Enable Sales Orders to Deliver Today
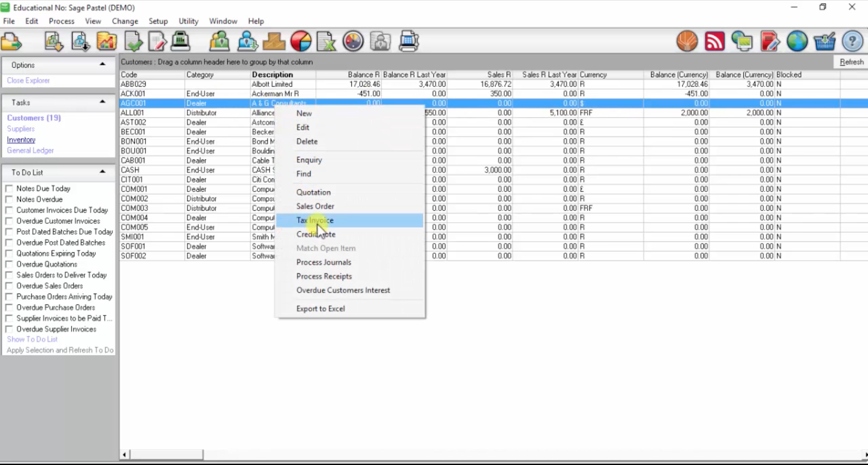This screenshot has width=868, height=465. click(9, 275)
